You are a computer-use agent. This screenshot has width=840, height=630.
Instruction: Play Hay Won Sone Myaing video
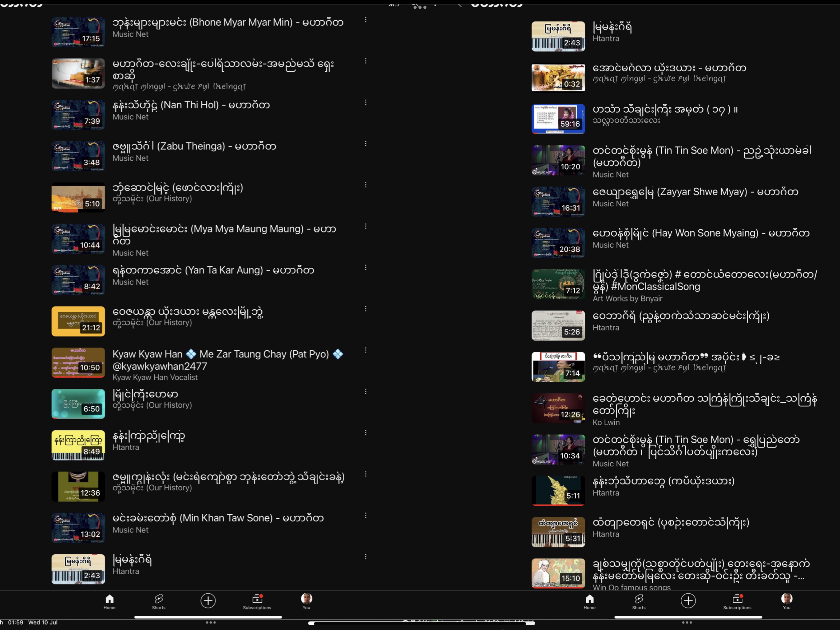(558, 243)
